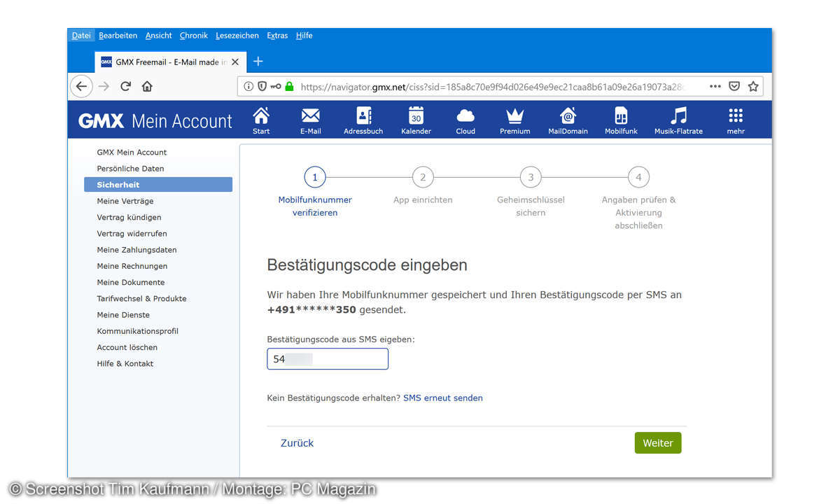
Task: Open Vertrag kündigen in sidebar
Action: point(129,217)
